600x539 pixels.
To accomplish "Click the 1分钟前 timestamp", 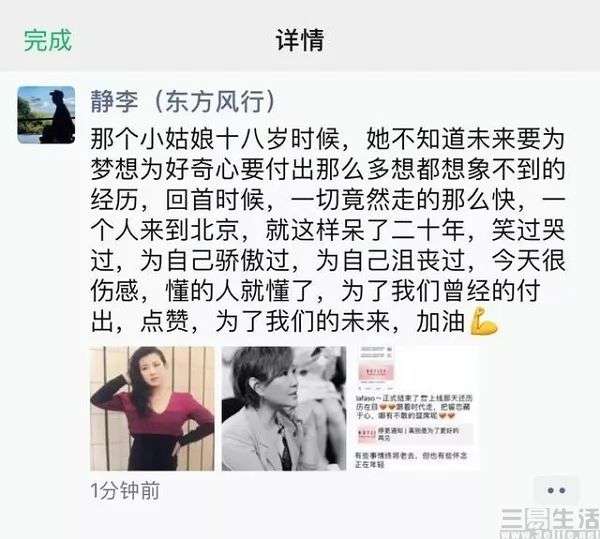I will tap(125, 491).
